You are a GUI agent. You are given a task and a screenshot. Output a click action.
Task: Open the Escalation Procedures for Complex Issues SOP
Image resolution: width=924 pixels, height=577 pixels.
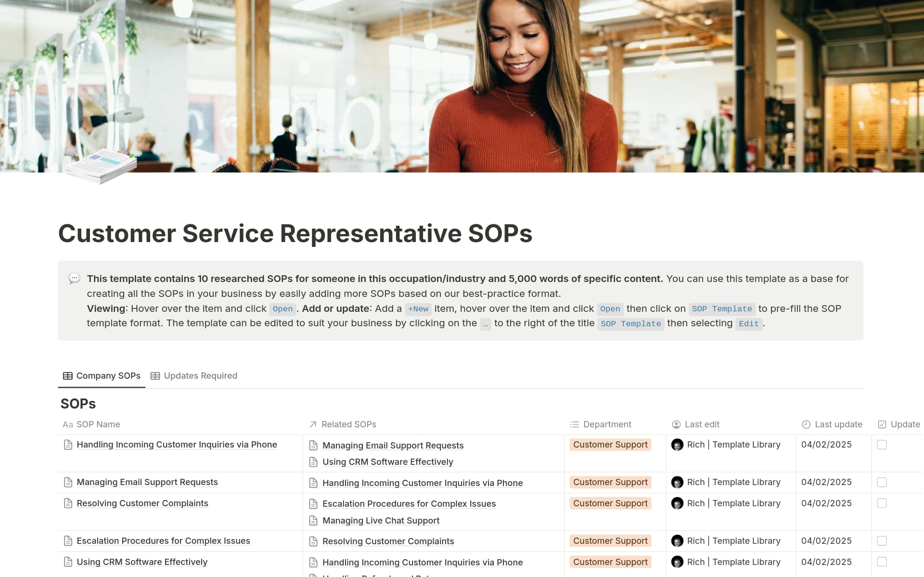coord(163,540)
